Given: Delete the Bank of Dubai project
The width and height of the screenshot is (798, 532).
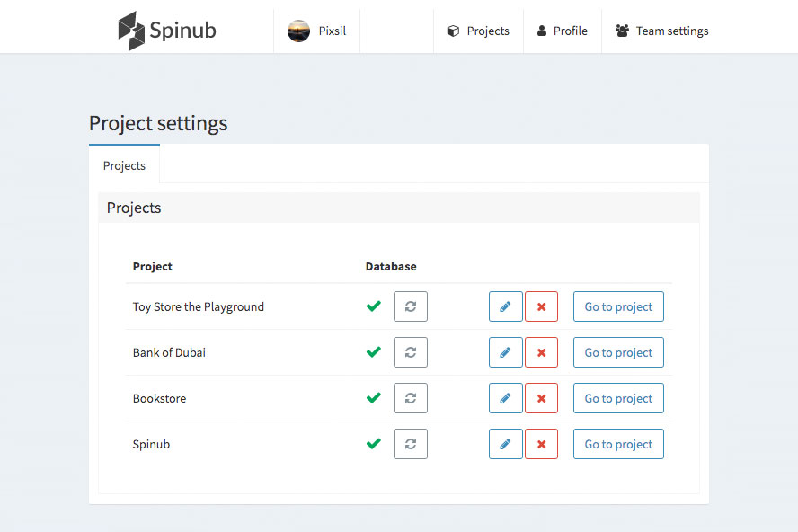Looking at the screenshot, I should tap(541, 352).
